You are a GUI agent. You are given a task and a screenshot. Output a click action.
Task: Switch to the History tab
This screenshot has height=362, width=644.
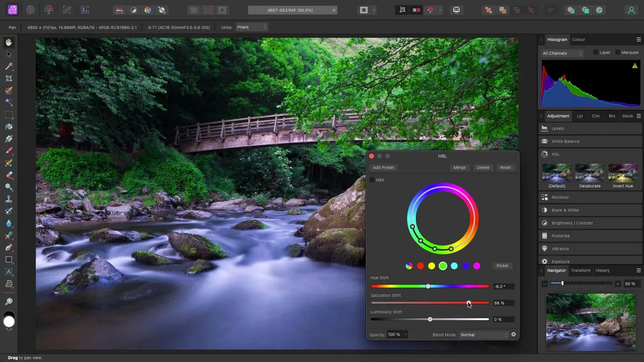602,271
